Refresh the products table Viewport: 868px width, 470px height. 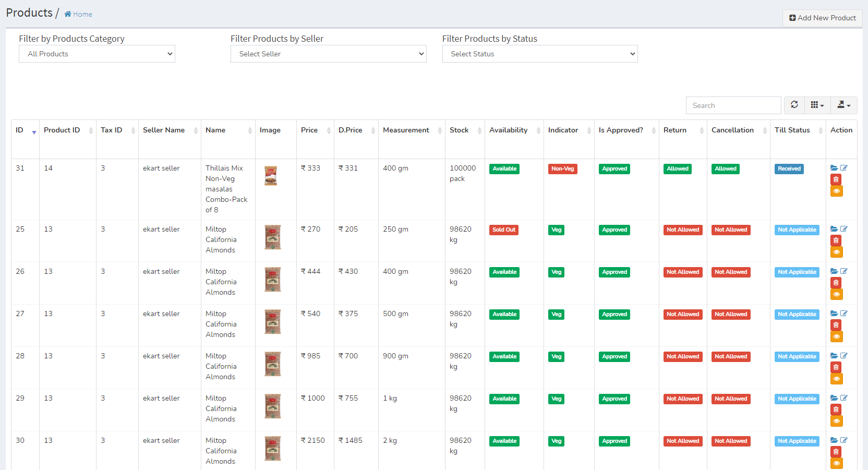click(794, 105)
